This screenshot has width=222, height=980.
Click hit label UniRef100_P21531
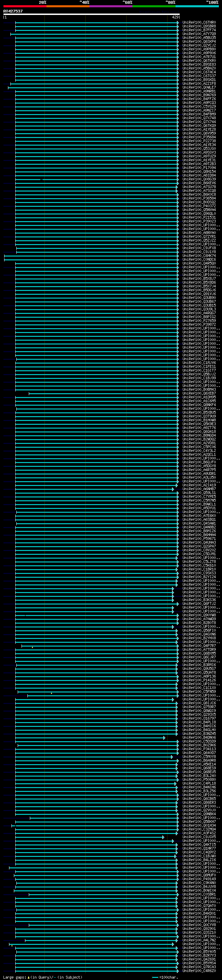point(199,218)
